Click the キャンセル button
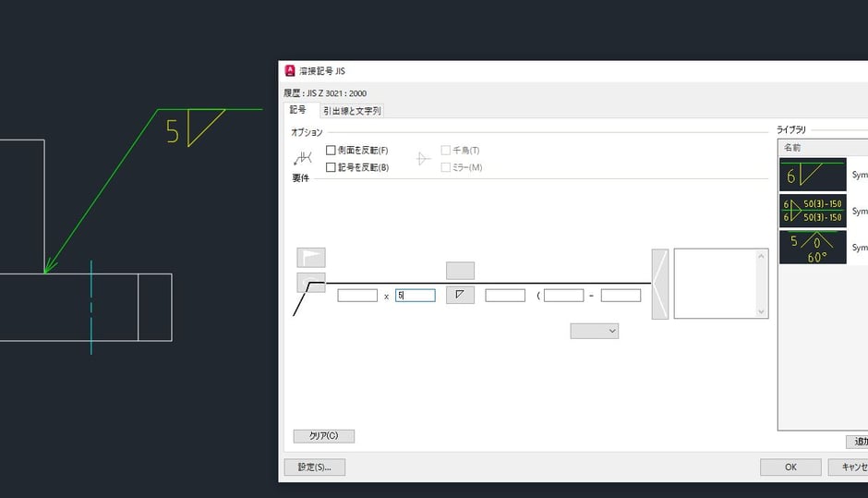 (848, 467)
